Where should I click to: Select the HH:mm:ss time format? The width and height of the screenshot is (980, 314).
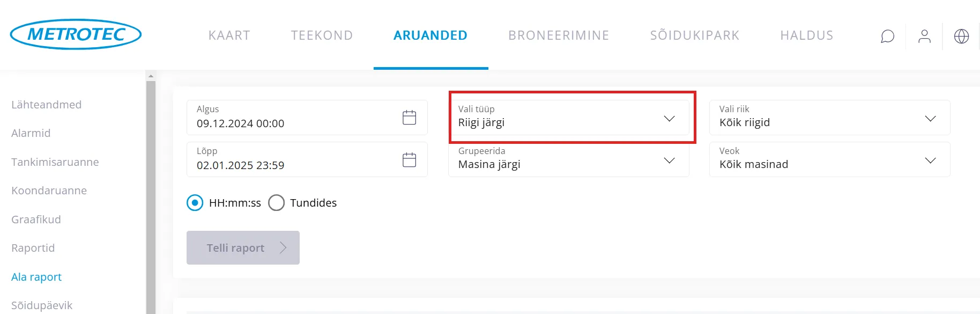click(195, 203)
